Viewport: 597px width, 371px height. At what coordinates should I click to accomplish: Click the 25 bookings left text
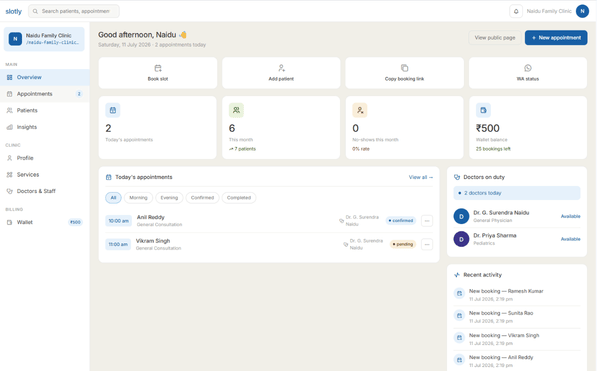[x=493, y=149]
